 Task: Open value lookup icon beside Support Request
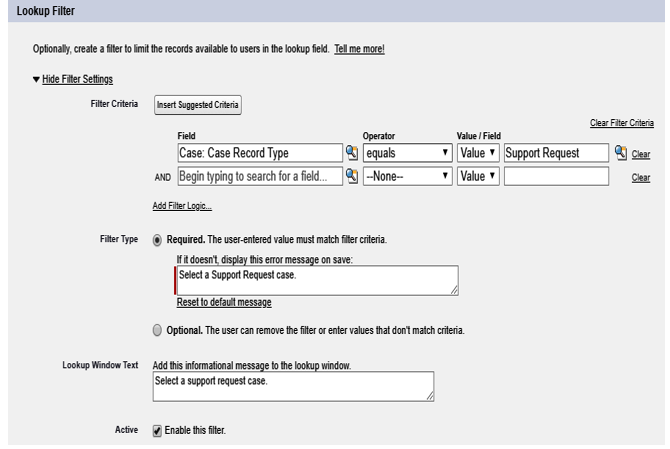[620, 153]
